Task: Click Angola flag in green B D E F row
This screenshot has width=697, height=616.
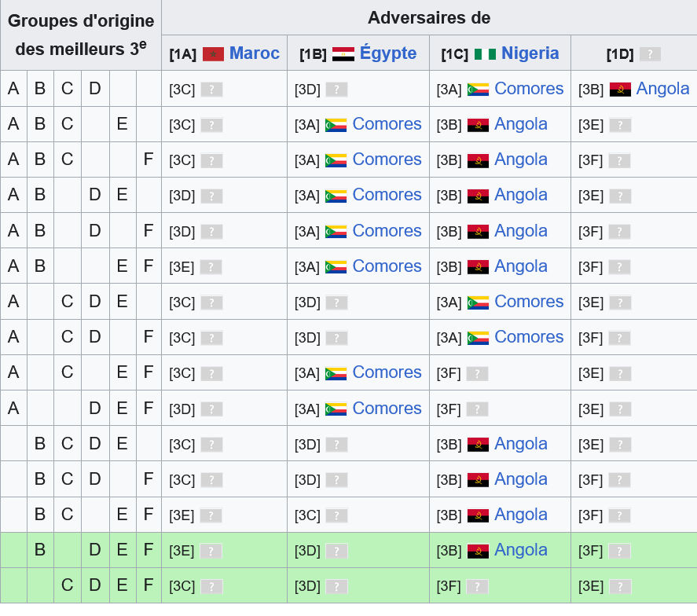Action: [x=478, y=551]
